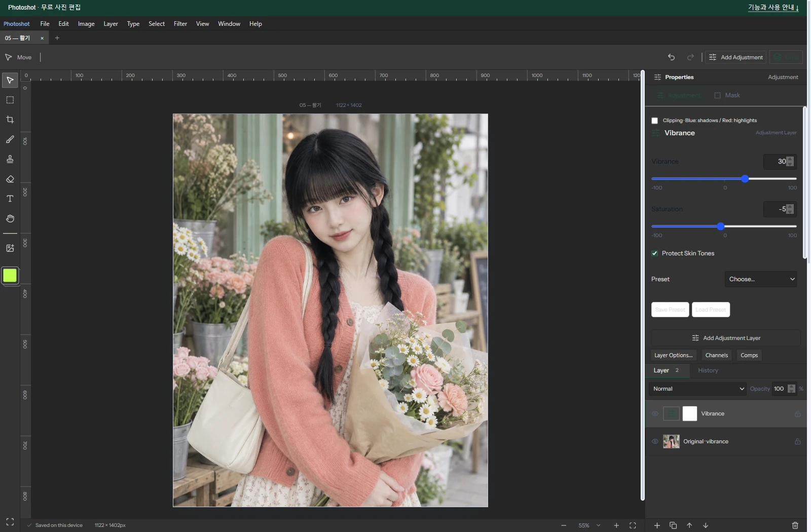
Task: Click the Channels button
Action: pos(717,355)
